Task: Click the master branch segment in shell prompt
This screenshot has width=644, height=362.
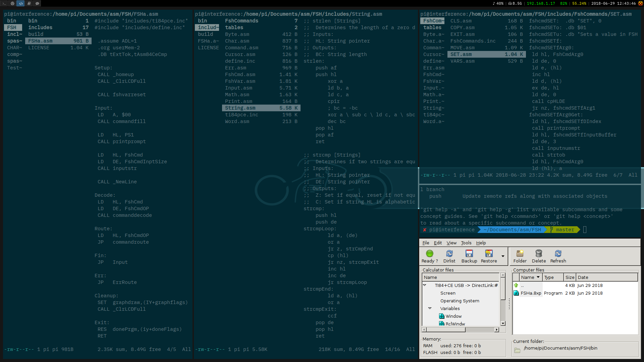Action: (x=562, y=230)
